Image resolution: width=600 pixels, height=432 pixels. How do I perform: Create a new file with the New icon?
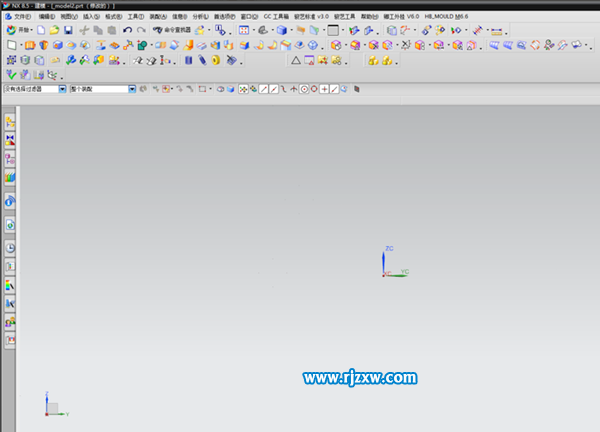tap(41, 30)
